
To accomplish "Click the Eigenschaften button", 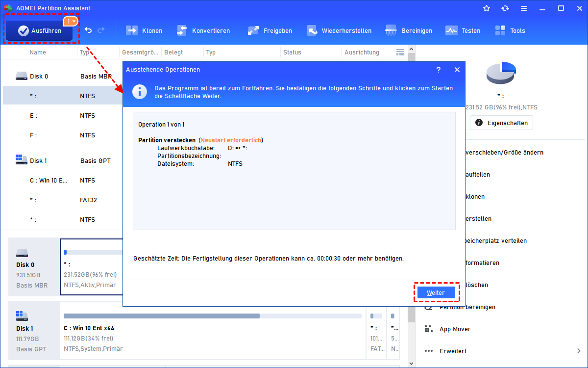I will tap(501, 123).
